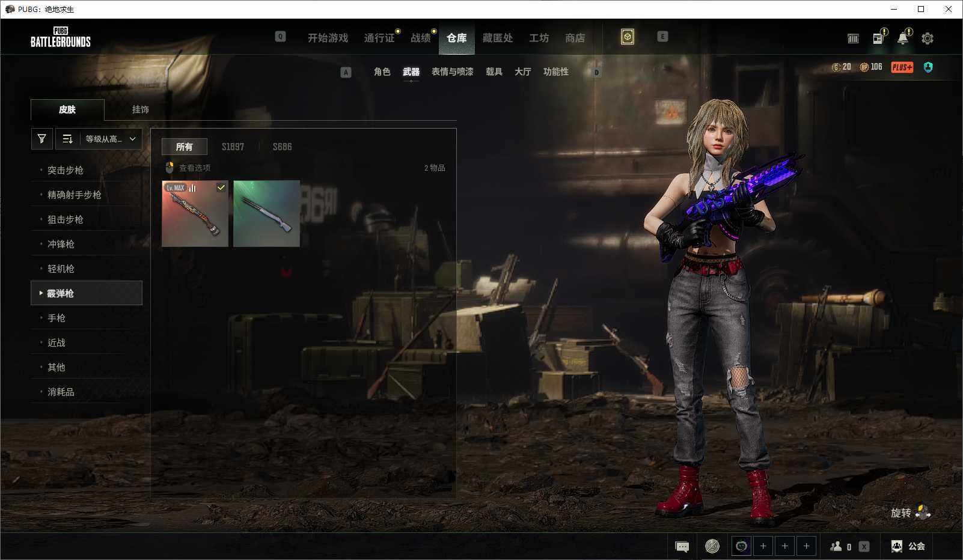Viewport: 963px width, 560px height.
Task: Click the rotate character control
Action: [911, 513]
